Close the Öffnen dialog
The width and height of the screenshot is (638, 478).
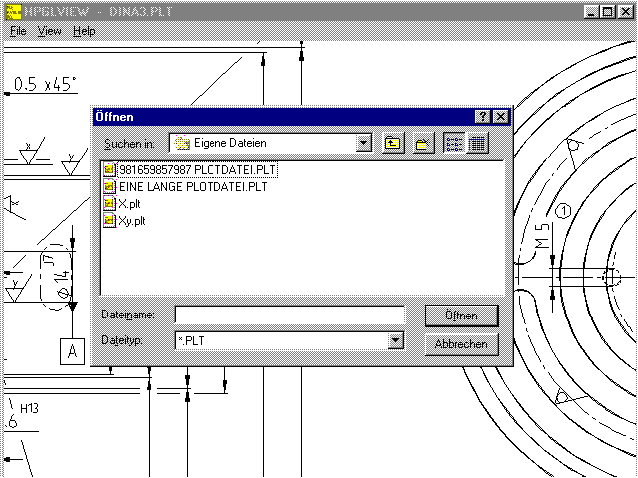(500, 117)
